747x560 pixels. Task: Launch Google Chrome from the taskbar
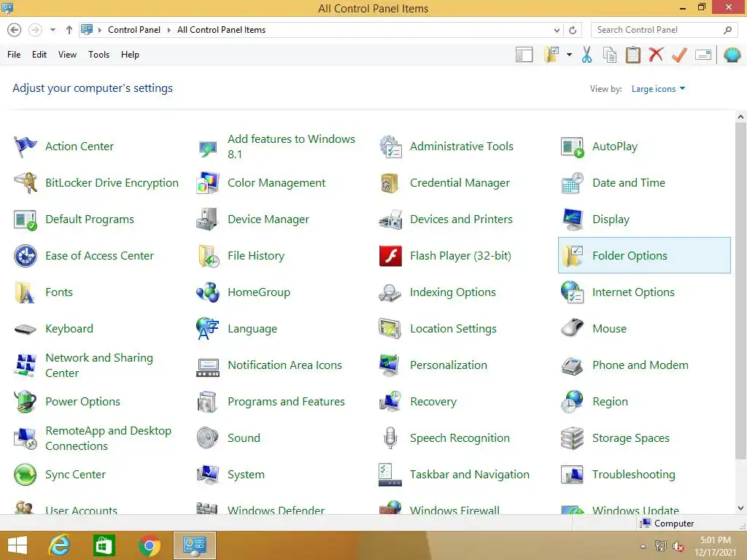pyautogui.click(x=149, y=545)
